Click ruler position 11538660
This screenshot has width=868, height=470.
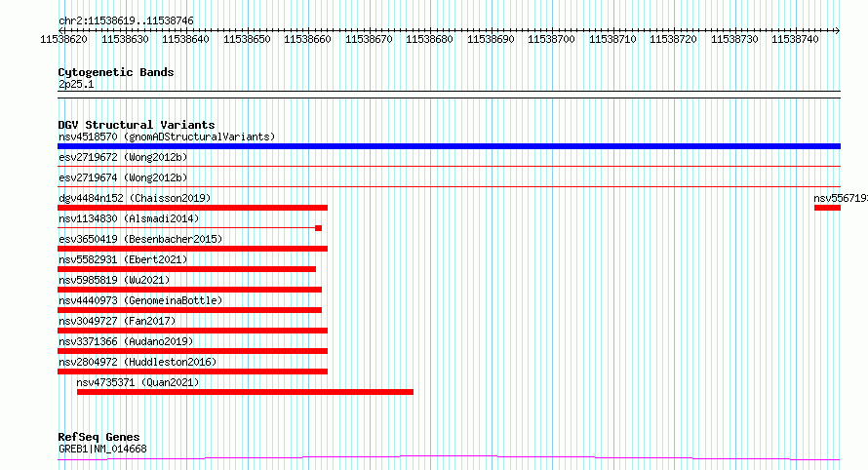(x=307, y=39)
